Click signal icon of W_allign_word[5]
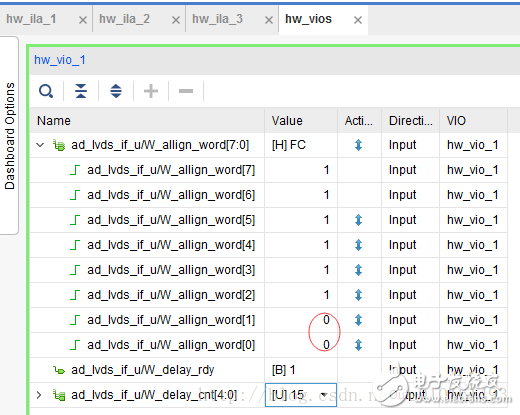This screenshot has width=520, height=415. tap(75, 220)
